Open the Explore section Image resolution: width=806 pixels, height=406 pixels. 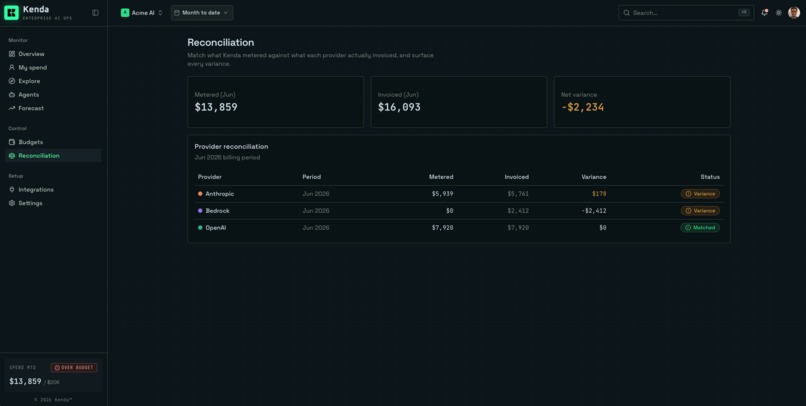pyautogui.click(x=53, y=81)
